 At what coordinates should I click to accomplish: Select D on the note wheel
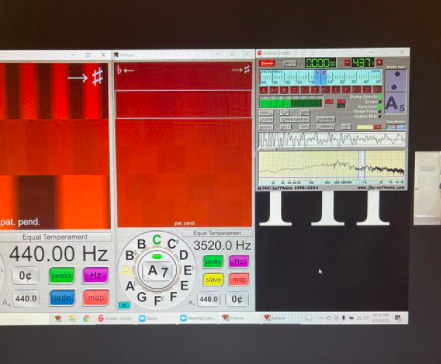[184, 255]
